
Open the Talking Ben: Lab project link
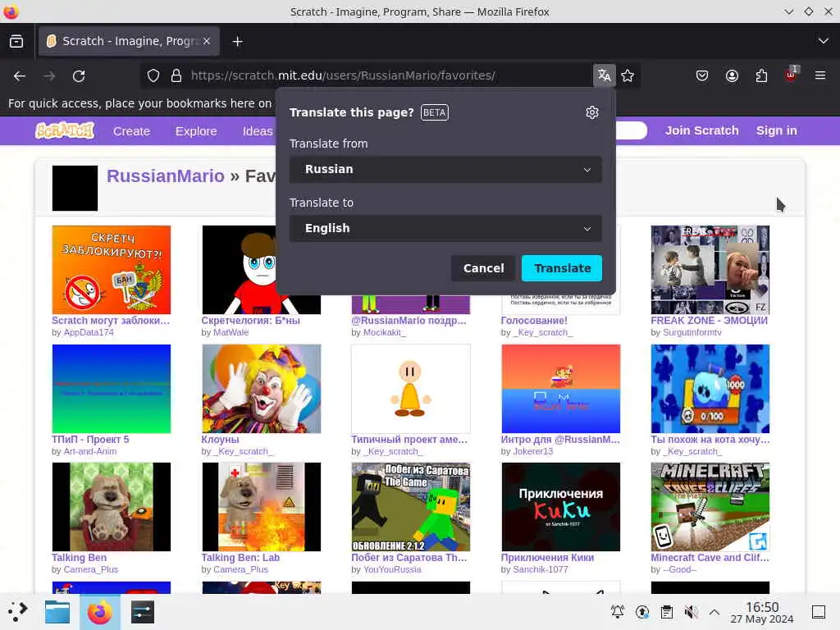pos(240,558)
